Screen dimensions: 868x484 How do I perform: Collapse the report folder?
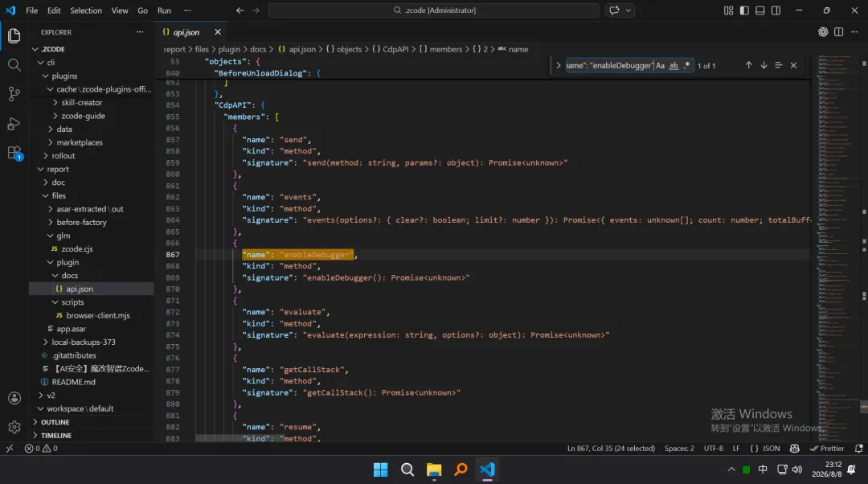tap(92, 169)
